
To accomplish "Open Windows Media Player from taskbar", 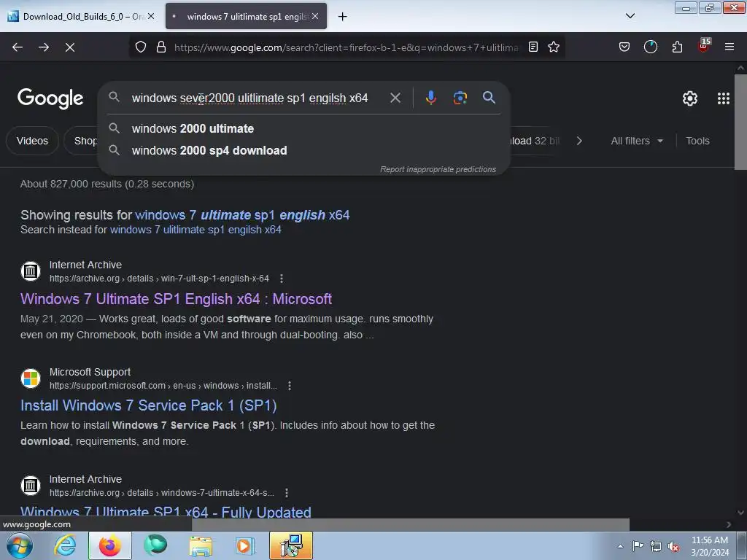I will click(245, 545).
